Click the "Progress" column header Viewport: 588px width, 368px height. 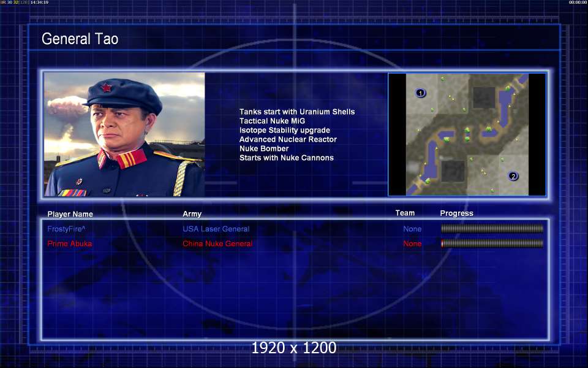tap(456, 213)
